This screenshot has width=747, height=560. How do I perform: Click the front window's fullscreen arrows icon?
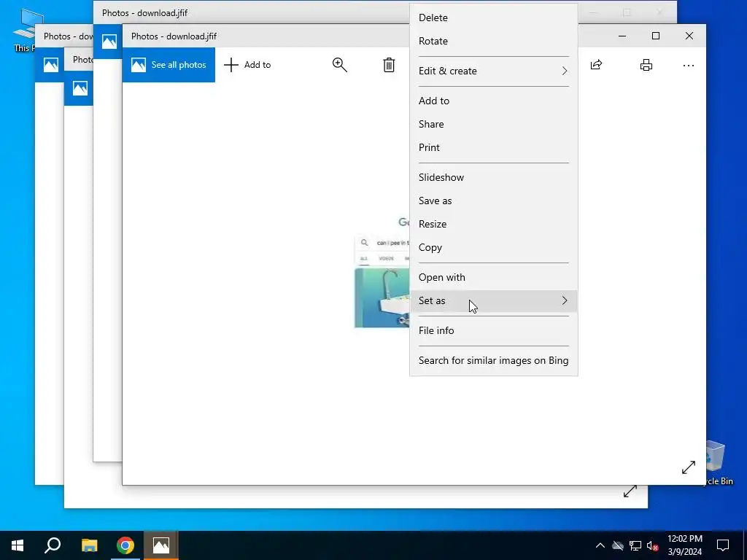pos(689,467)
